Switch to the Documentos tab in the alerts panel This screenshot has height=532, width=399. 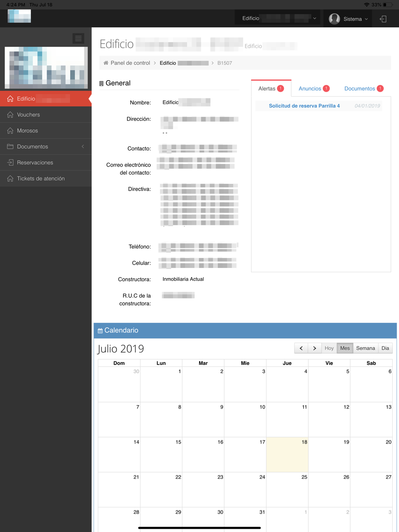point(364,89)
